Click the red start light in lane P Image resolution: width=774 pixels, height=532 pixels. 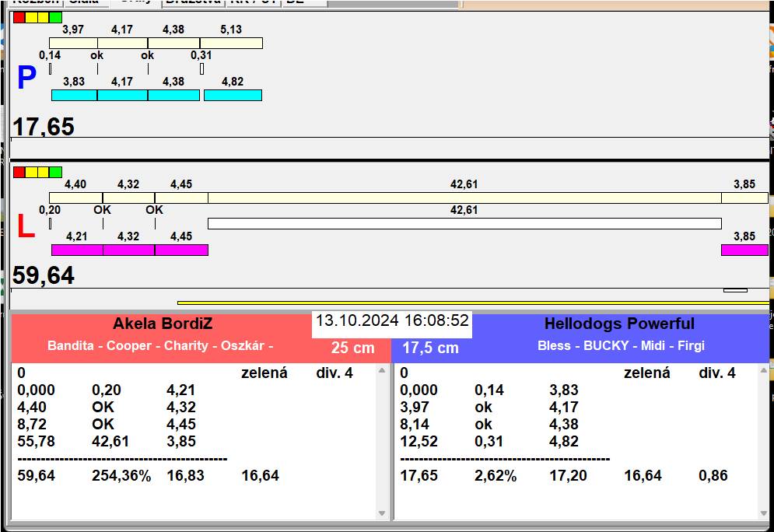(x=19, y=17)
